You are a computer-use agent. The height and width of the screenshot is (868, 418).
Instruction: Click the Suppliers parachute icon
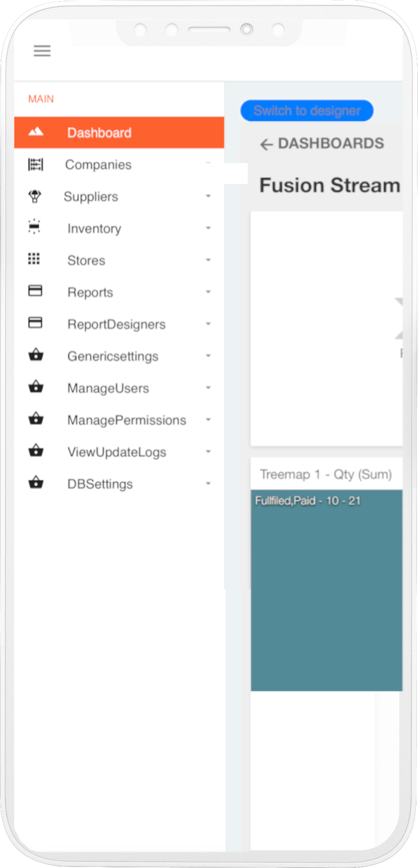(x=35, y=196)
